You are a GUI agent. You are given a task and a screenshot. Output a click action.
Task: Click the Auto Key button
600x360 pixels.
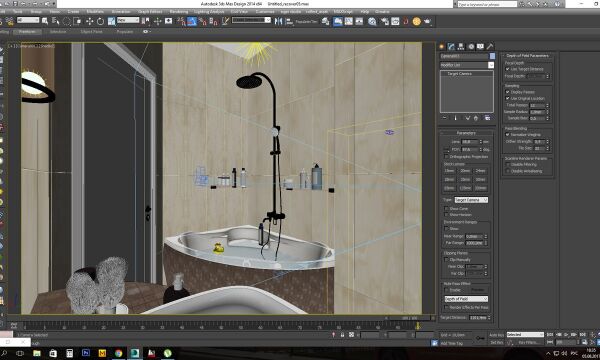496,335
